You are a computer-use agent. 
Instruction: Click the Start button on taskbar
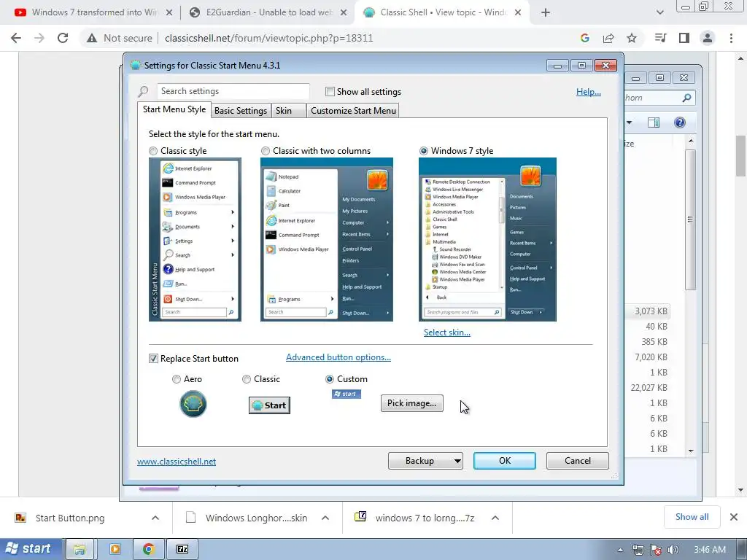pos(29,549)
